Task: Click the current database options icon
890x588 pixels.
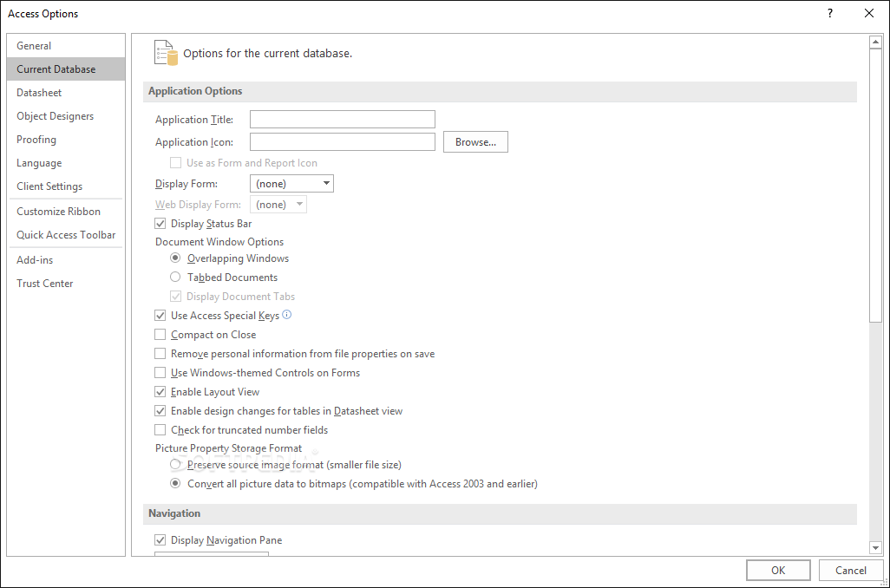Action: 166,53
